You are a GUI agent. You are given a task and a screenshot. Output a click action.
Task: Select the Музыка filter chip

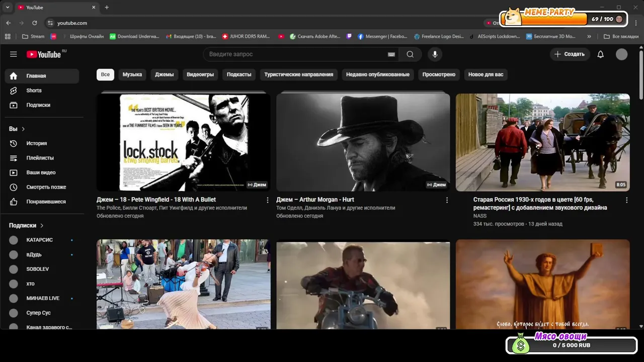click(132, 74)
